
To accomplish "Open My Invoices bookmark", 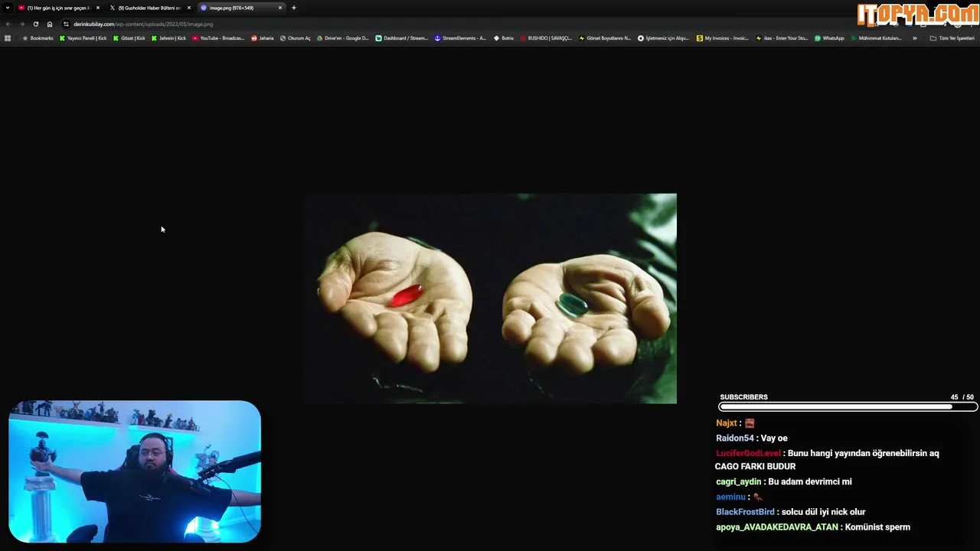I will pos(723,37).
